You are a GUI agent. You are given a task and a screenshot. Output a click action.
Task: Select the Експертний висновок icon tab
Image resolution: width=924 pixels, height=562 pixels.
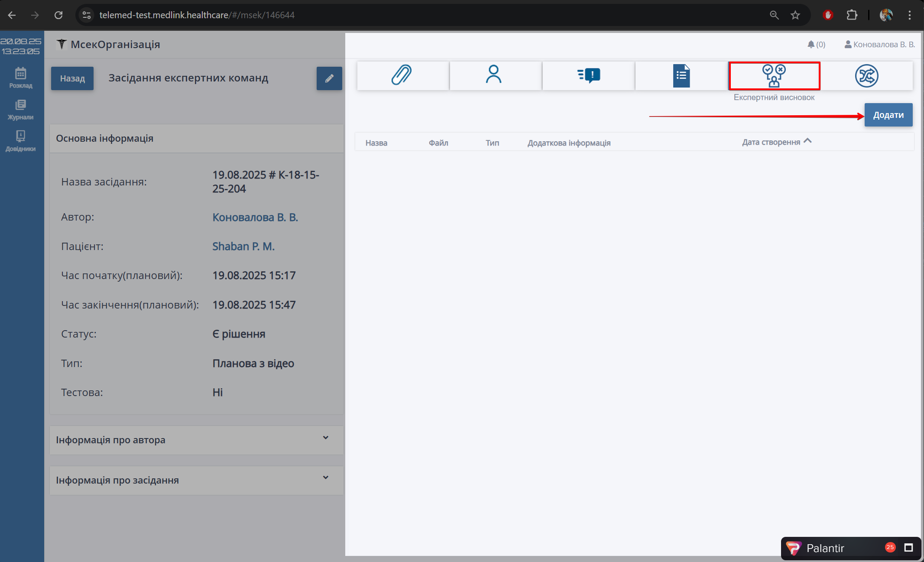774,76
